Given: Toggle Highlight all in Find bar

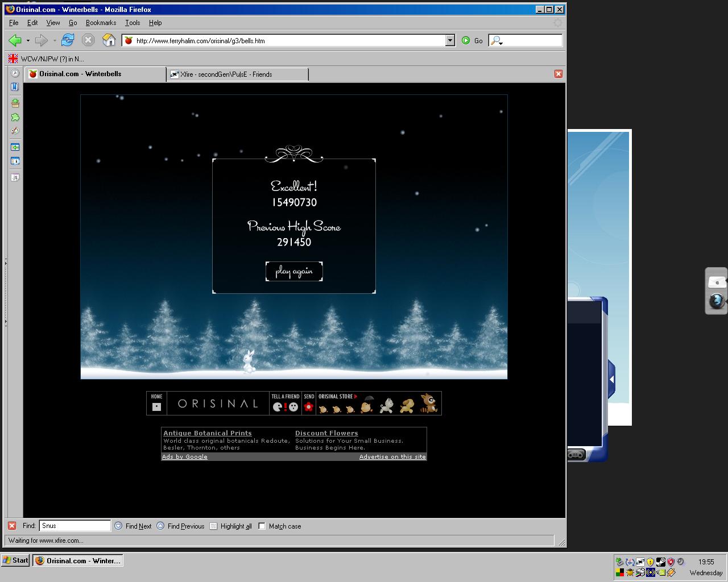Looking at the screenshot, I should tap(230, 526).
